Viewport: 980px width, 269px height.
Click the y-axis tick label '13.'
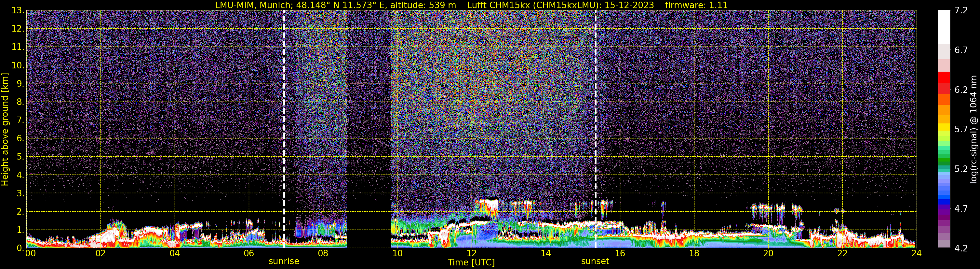click(18, 11)
